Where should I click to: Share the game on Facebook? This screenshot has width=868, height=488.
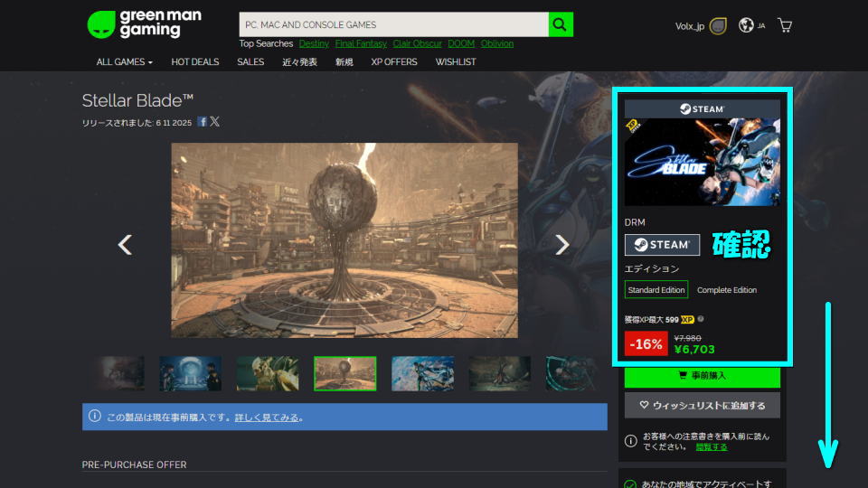[x=202, y=122]
